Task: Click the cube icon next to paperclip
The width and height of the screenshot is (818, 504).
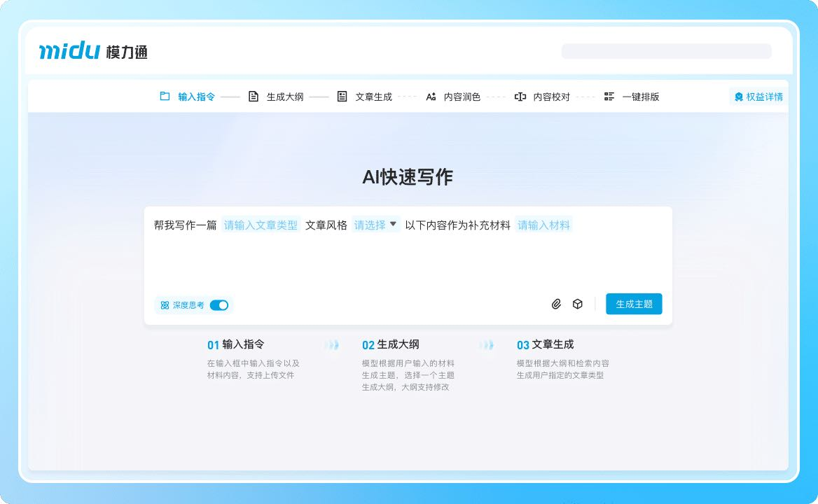Action: coord(578,304)
